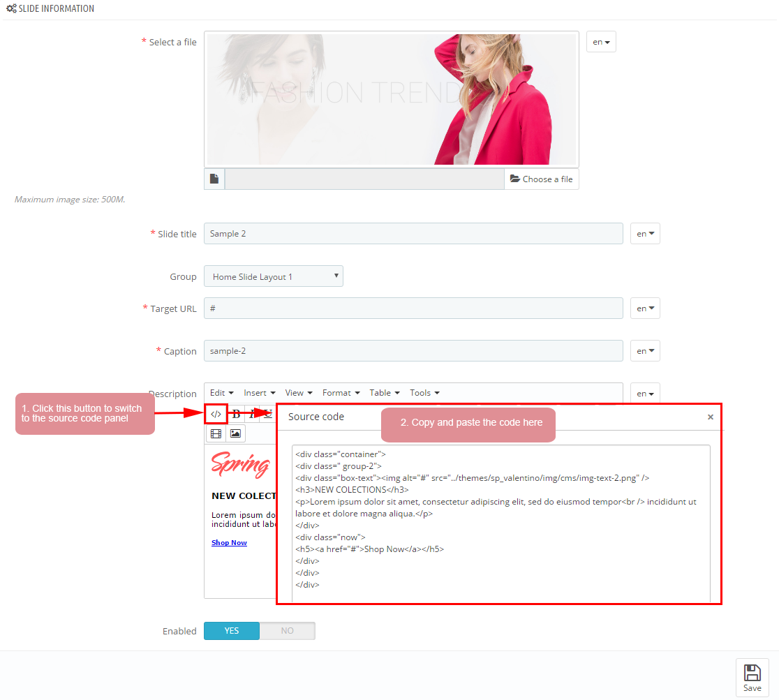The width and height of the screenshot is (779, 700).
Task: Open language dropdown beside Description
Action: click(645, 393)
